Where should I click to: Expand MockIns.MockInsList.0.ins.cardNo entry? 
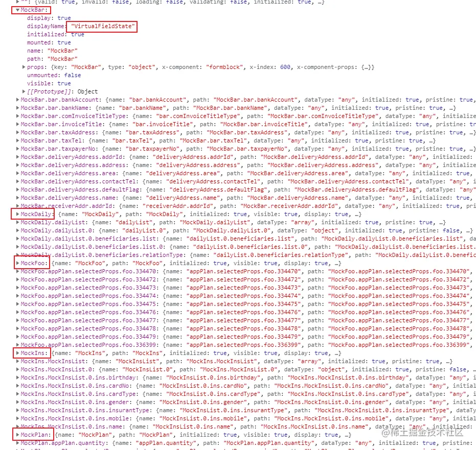[17, 386]
